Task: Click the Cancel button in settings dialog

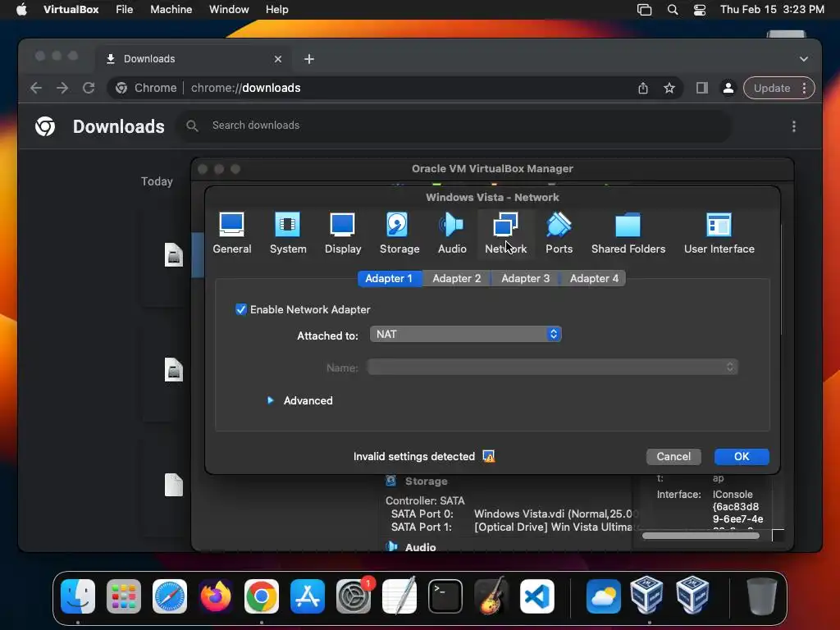Action: coord(673,456)
